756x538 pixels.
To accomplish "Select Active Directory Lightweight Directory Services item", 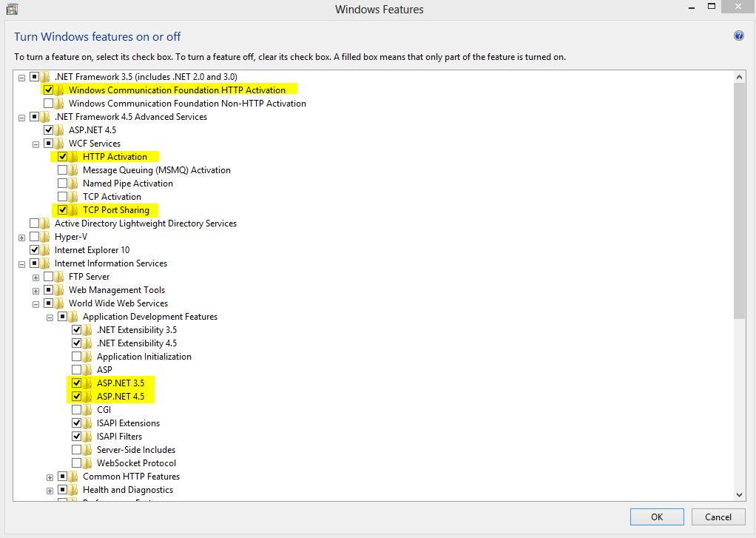I will point(145,223).
